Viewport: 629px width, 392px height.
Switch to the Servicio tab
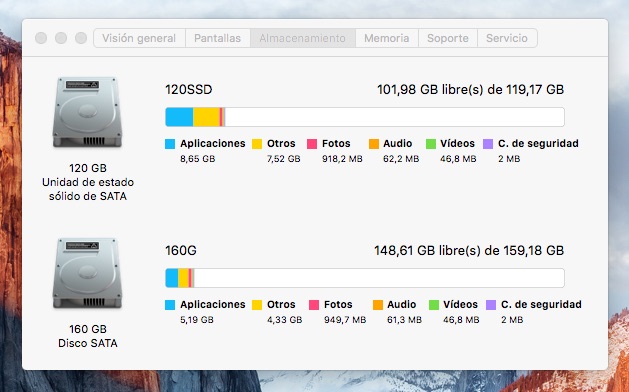pos(507,38)
